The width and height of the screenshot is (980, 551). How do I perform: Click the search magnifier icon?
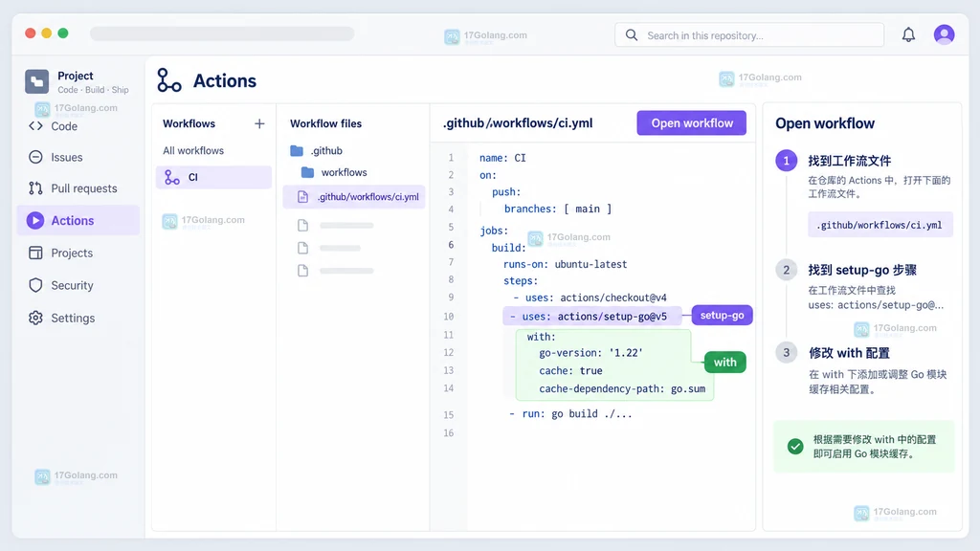click(x=632, y=35)
